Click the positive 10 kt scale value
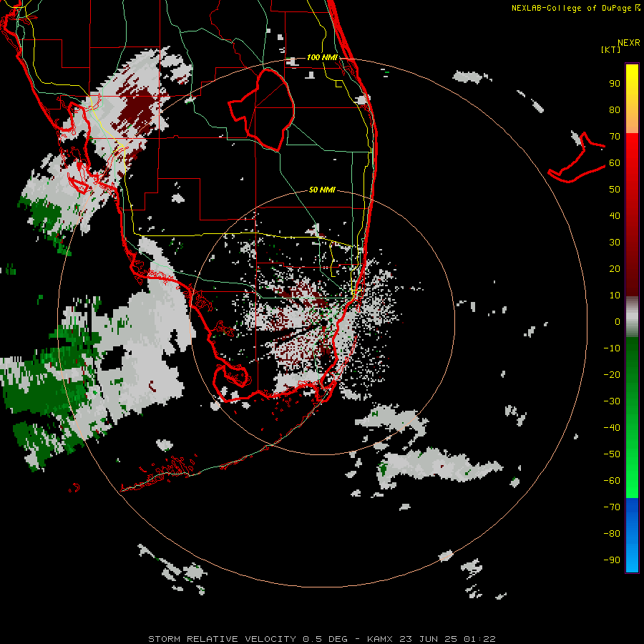The width and height of the screenshot is (644, 644). coord(615,296)
